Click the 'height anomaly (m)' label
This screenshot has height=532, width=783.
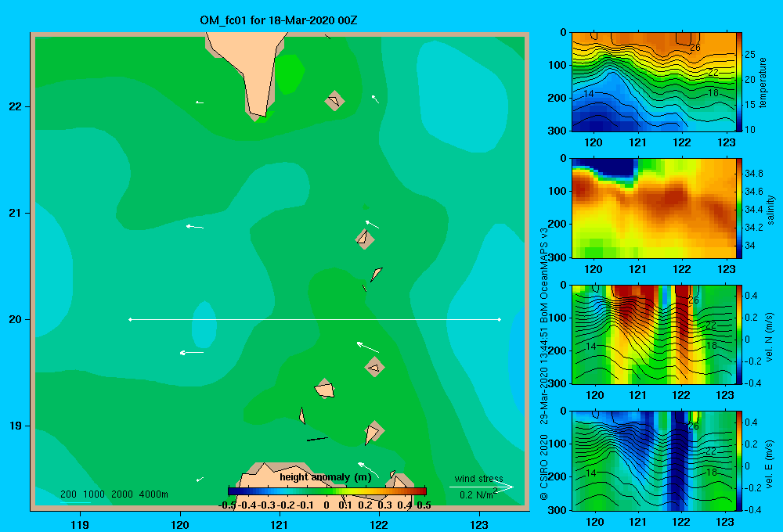[x=325, y=477]
